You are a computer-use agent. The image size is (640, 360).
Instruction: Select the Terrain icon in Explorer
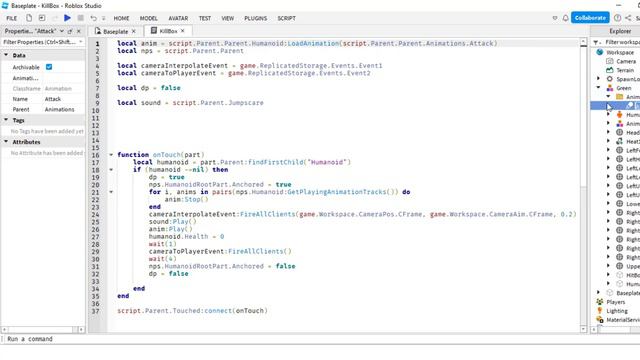point(610,70)
